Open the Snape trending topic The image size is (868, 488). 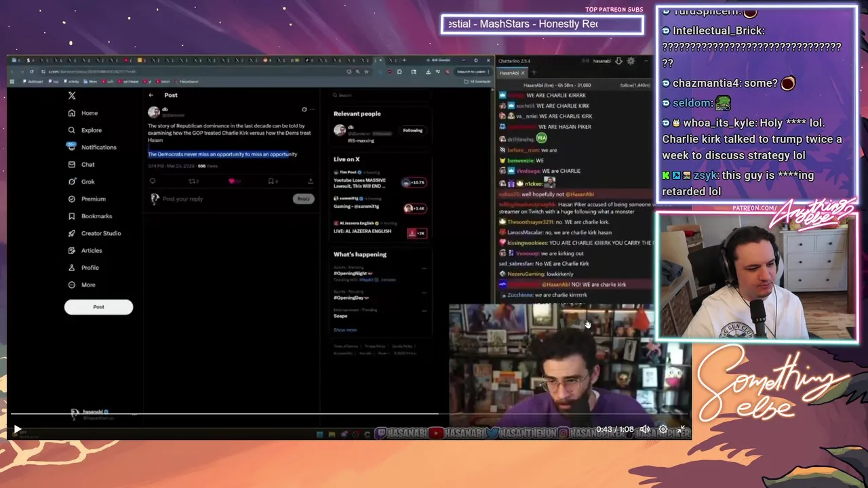(x=340, y=316)
